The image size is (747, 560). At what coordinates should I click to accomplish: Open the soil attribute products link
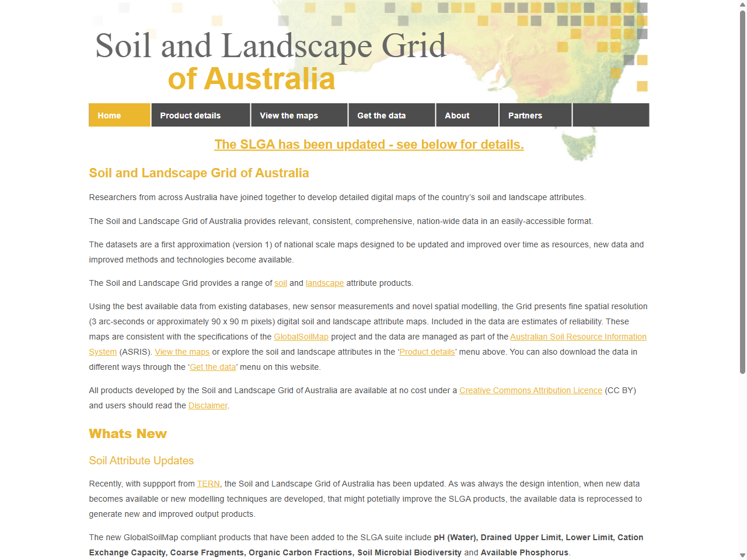(x=281, y=283)
